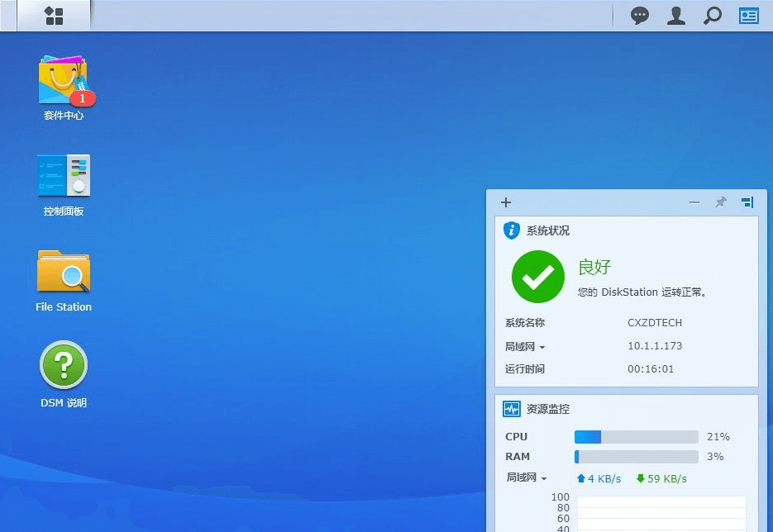
Task: Open 套件中心 Package Center desktop icon
Action: (64, 81)
